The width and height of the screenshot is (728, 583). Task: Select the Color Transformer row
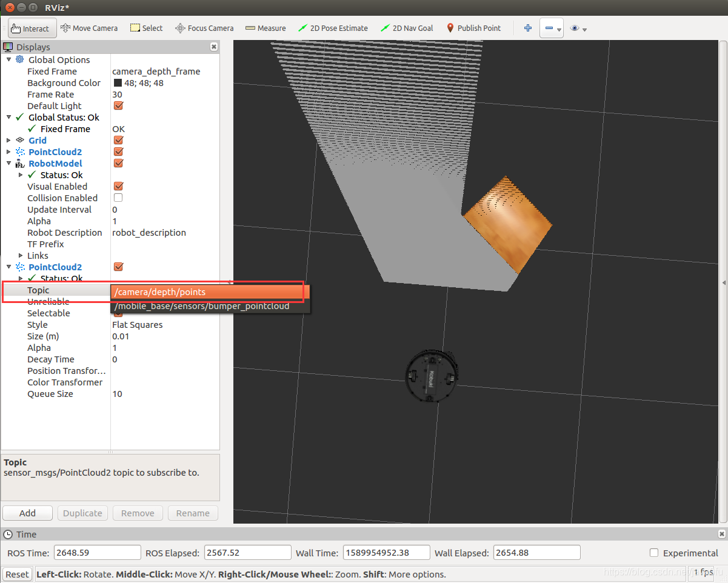[x=110, y=382]
